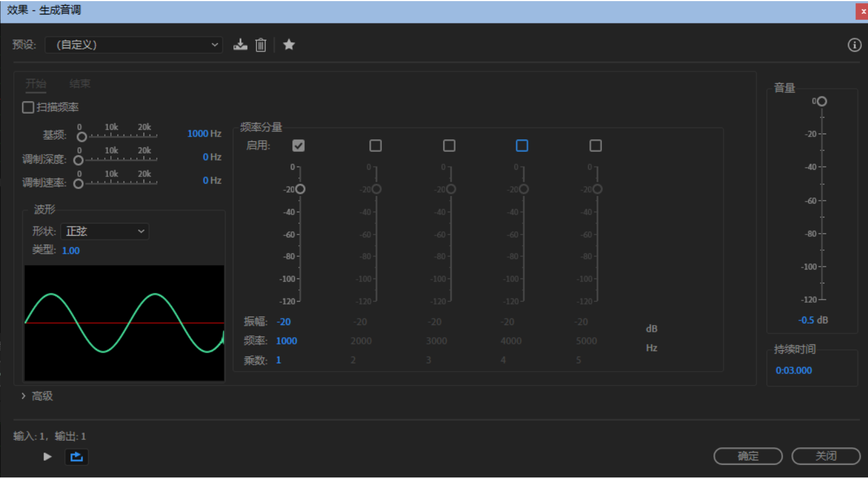868x478 pixels.
Task: Click the delete preset trash icon
Action: tap(261, 45)
